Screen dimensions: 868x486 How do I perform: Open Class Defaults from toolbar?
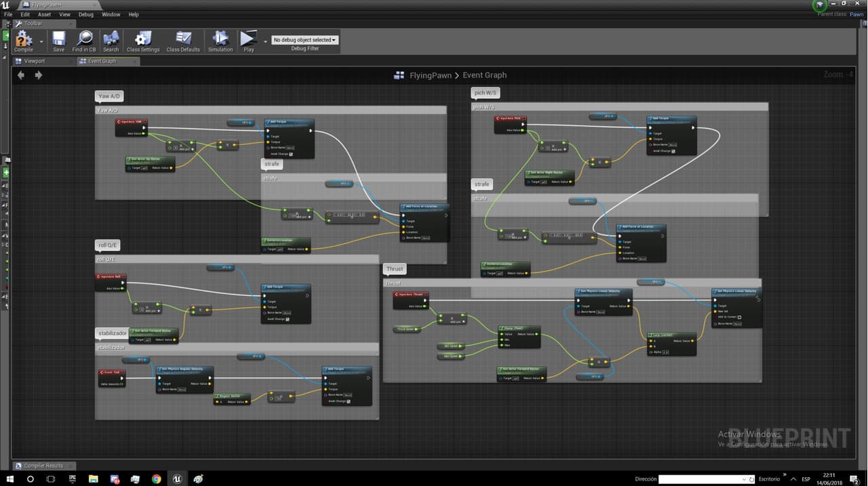tap(183, 41)
